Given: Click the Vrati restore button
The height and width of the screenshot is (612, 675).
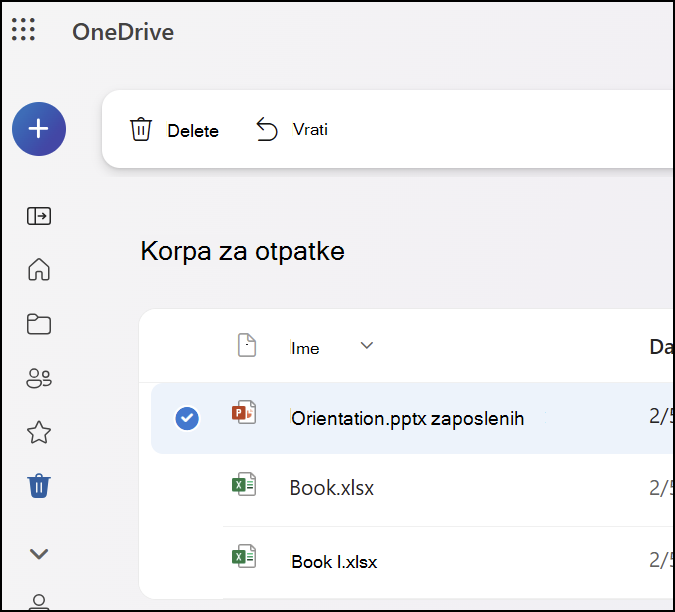Looking at the screenshot, I should tap(310, 129).
